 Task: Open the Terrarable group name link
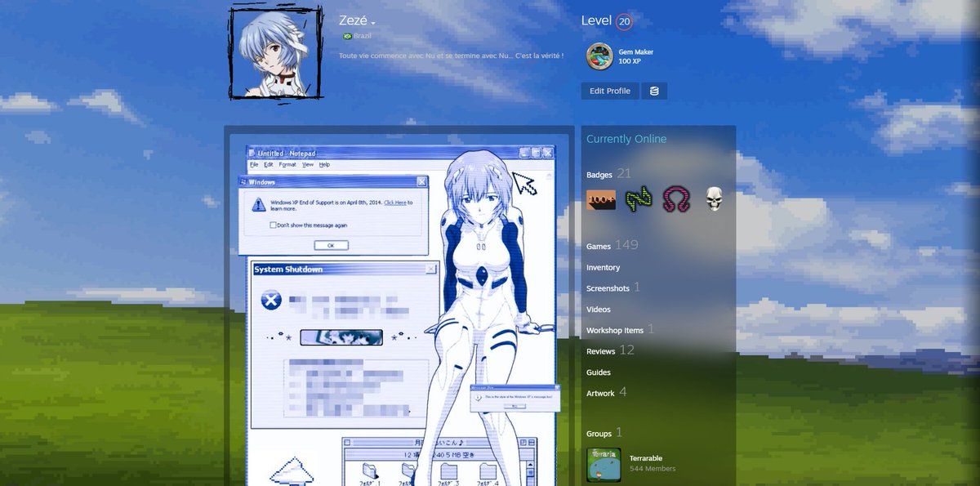point(646,458)
